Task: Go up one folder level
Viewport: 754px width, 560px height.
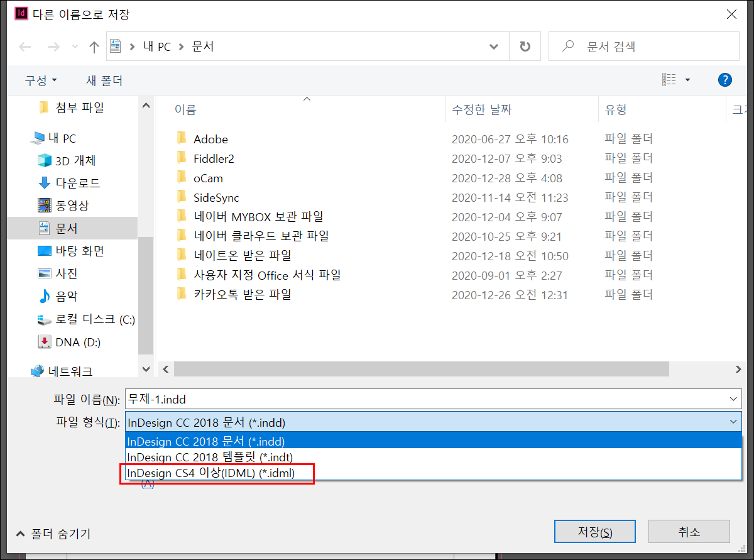Action: pos(94,47)
